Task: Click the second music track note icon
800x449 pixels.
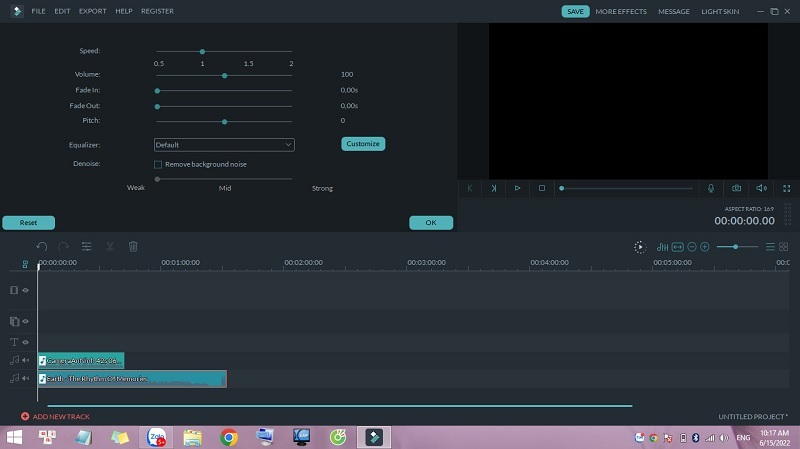Action: tap(14, 378)
